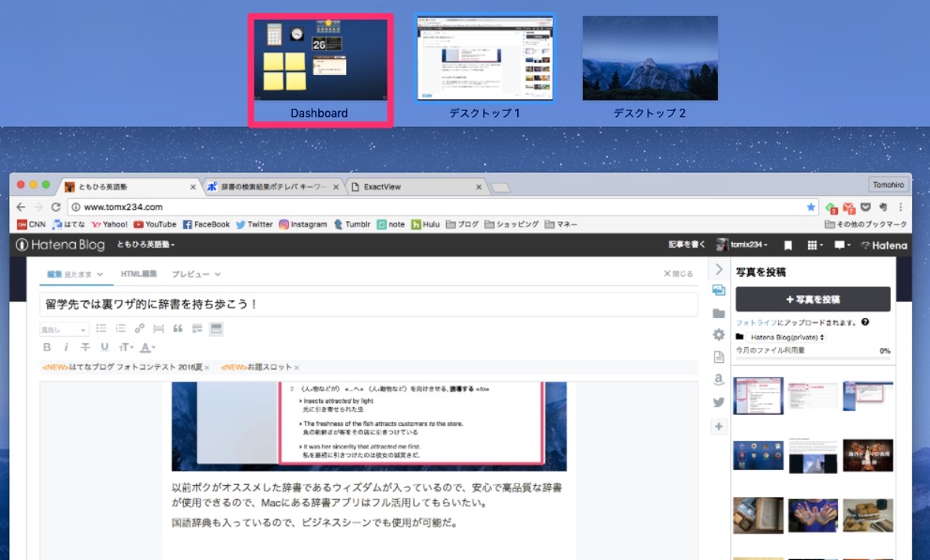
Task: Open the Yahoo! bookmark
Action: pyautogui.click(x=110, y=224)
